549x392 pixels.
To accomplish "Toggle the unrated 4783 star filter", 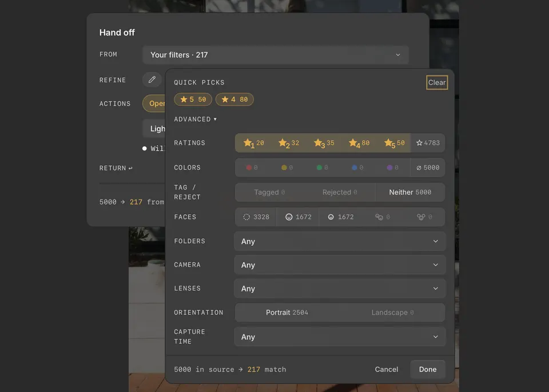I will pos(428,143).
